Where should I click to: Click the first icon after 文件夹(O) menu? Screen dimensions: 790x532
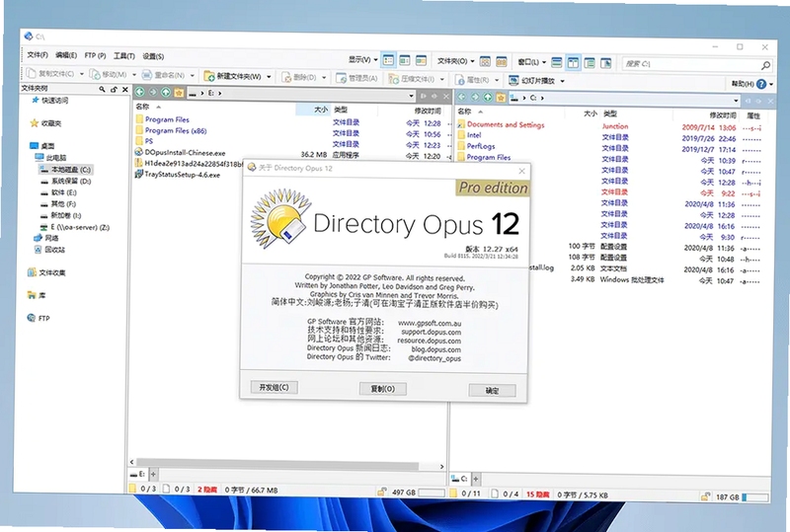485,61
